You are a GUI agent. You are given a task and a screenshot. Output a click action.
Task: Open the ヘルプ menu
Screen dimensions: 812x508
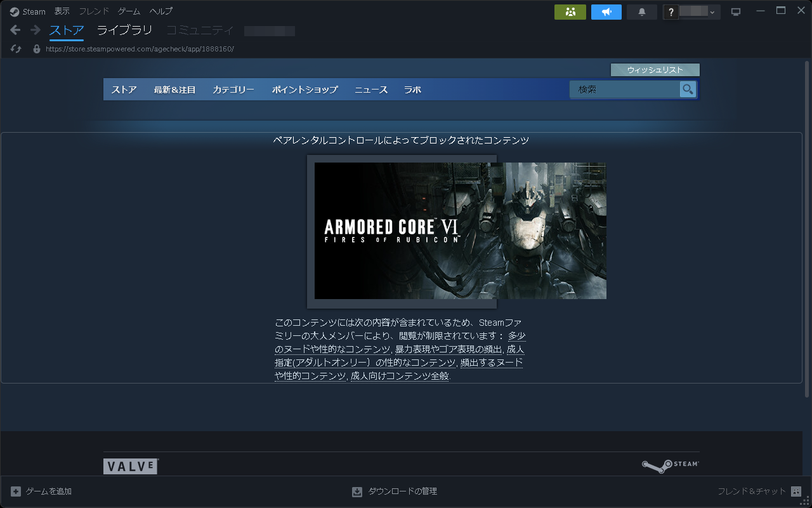pos(160,11)
